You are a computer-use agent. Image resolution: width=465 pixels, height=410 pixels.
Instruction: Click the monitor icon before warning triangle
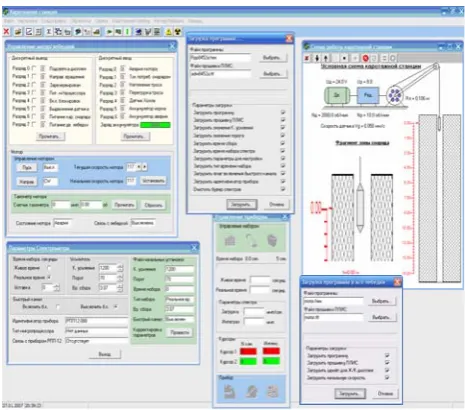(x=156, y=32)
